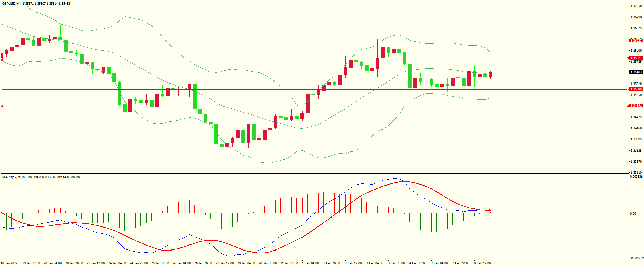Click the MACD scale minimum -0.004719
Screen dimensions: 644x267
[x=637, y=258]
